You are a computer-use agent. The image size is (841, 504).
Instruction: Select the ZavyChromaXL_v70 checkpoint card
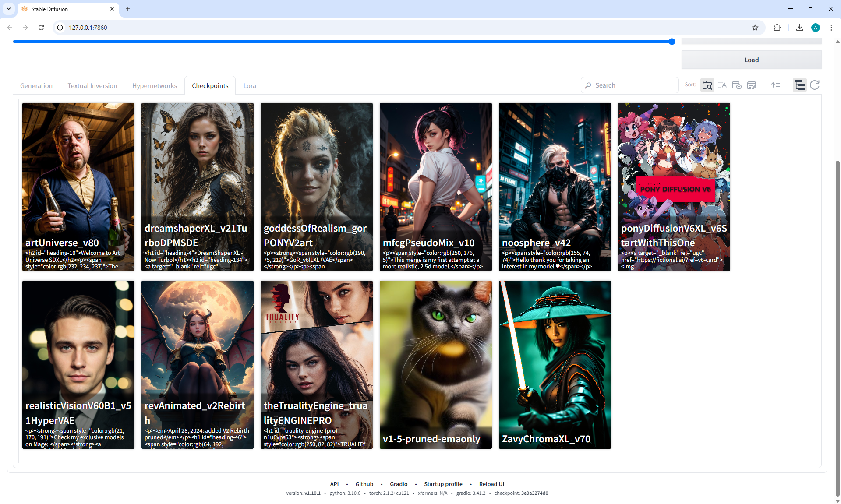coord(555,364)
